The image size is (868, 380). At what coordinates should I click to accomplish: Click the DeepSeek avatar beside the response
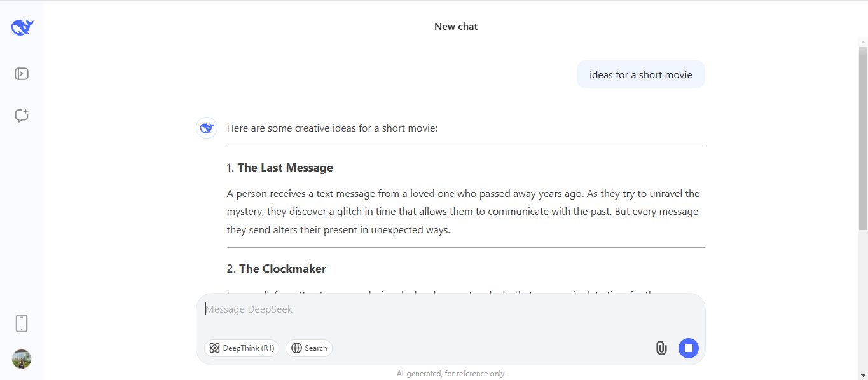[207, 128]
